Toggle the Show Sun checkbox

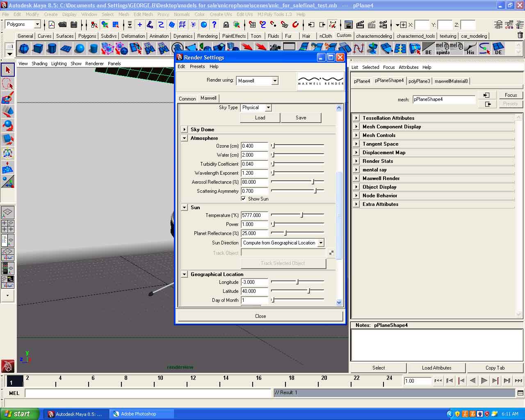tap(244, 199)
